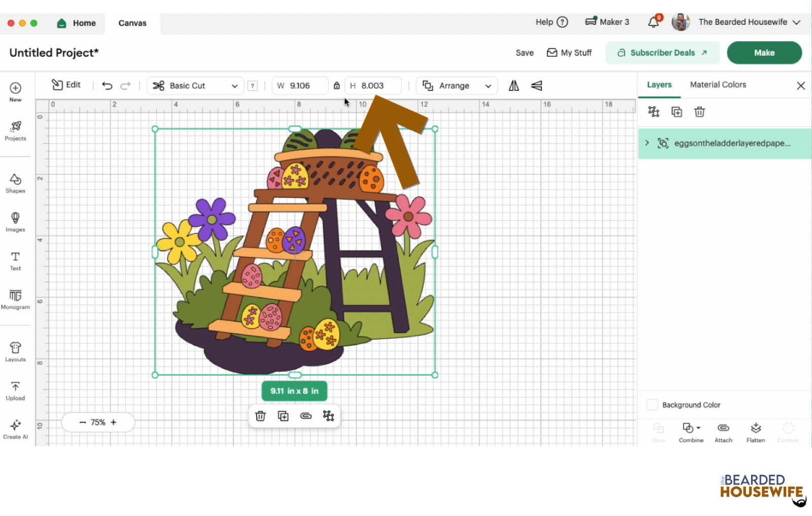Screen dimensions: 812x516
Task: Open the user profile avatar
Action: (681, 22)
